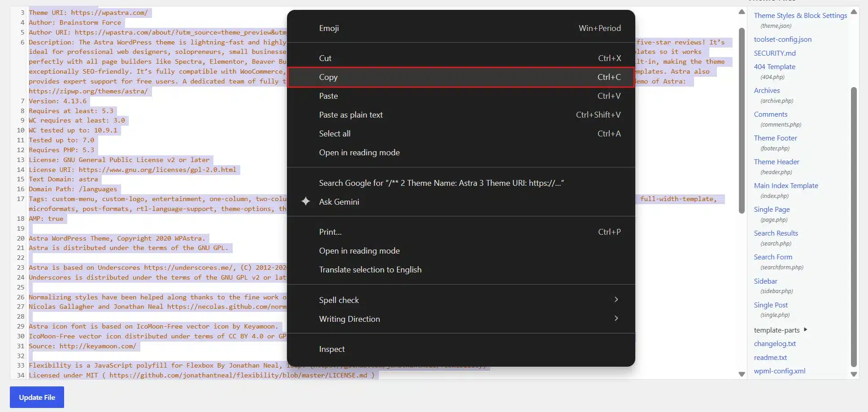The width and height of the screenshot is (868, 412).
Task: Open in reading mode below Print
Action: coord(461,250)
